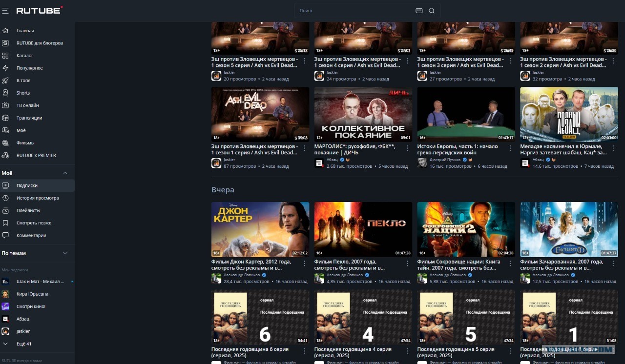Viewport: 625px width, 364px height.
Task: Open the hamburger menu icon
Action: coord(5,10)
